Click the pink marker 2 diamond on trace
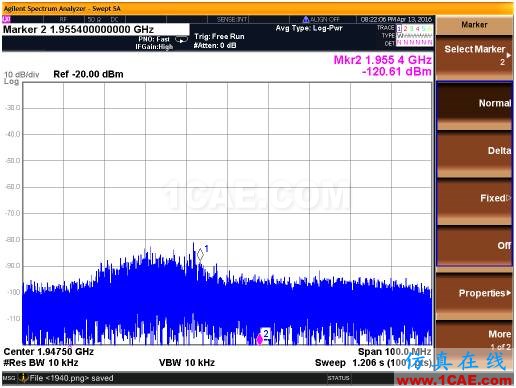Viewport: 516px width, 388px height. pos(260,340)
